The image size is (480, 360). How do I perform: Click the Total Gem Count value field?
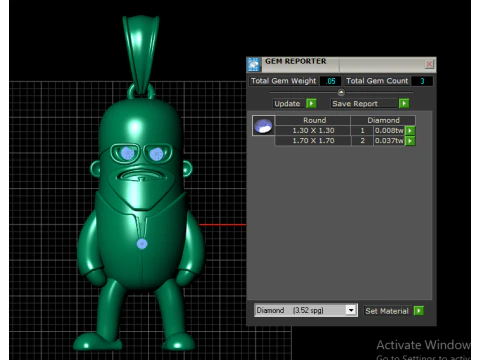[x=422, y=81]
